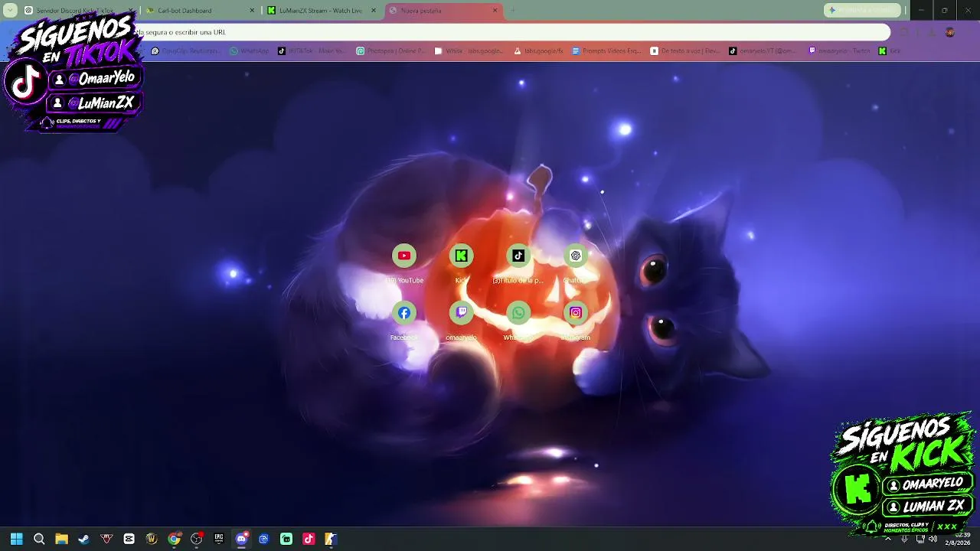
Task: Open Discord from the taskbar
Action: pyautogui.click(x=242, y=539)
